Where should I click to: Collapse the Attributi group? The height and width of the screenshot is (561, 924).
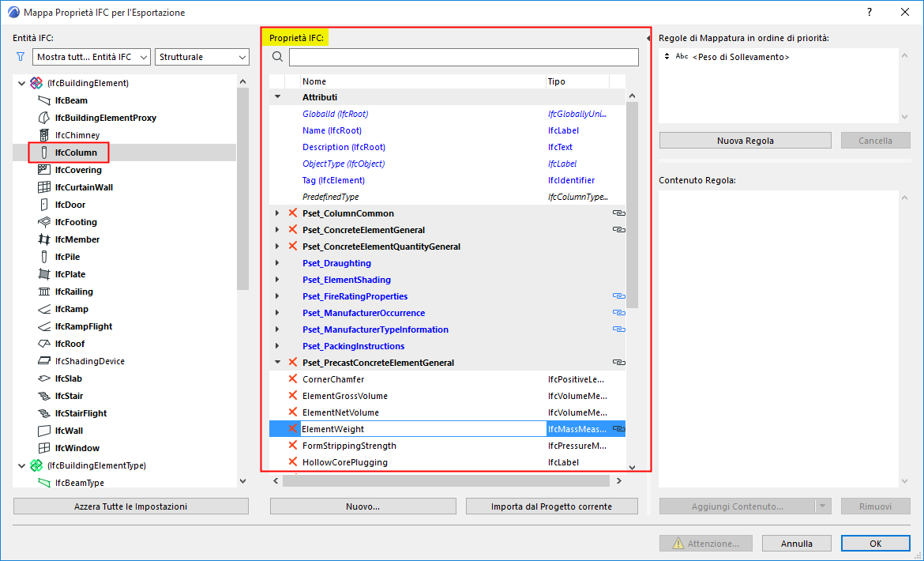(x=277, y=97)
